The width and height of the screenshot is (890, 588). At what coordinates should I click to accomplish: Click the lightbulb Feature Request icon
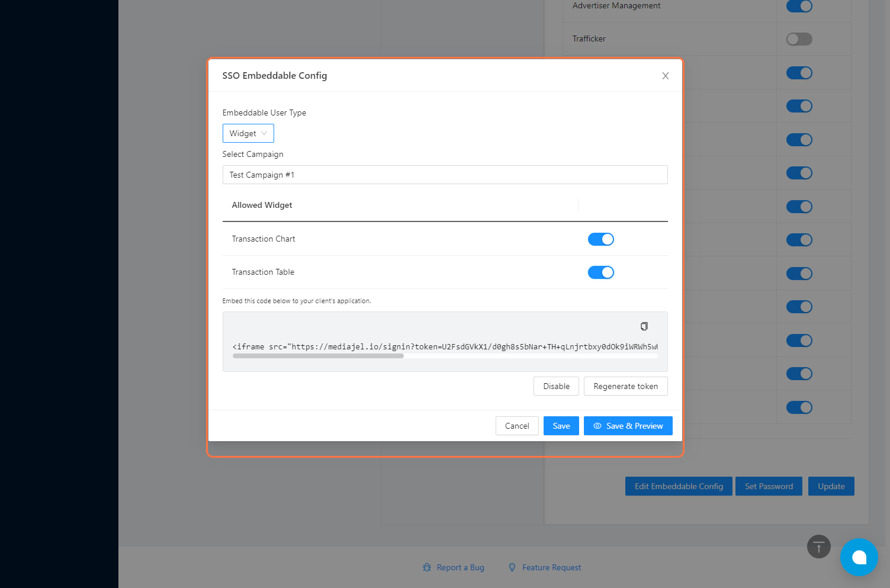tap(512, 567)
